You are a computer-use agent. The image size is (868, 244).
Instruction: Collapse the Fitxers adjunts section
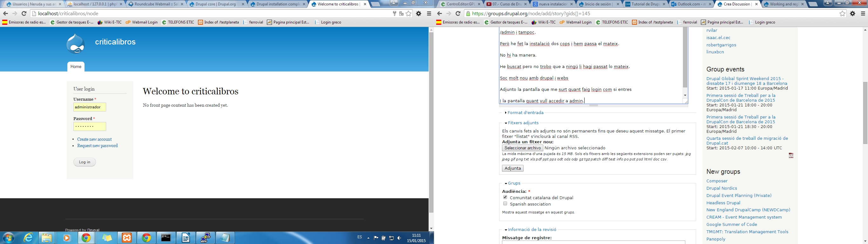point(523,123)
